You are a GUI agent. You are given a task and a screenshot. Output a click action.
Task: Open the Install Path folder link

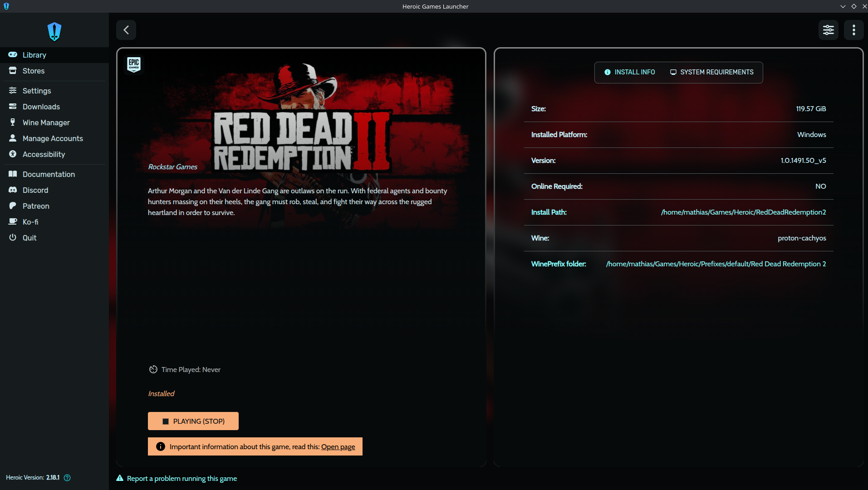[744, 212]
